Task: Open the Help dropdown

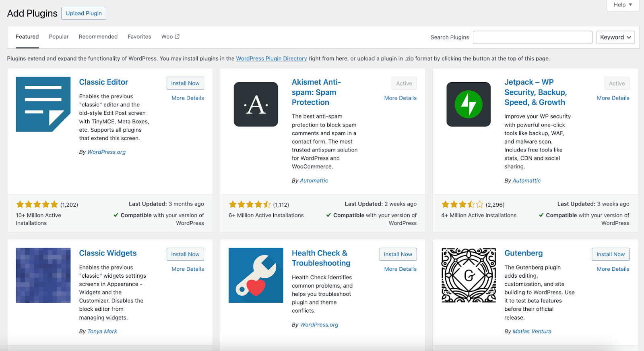Action: (x=623, y=5)
